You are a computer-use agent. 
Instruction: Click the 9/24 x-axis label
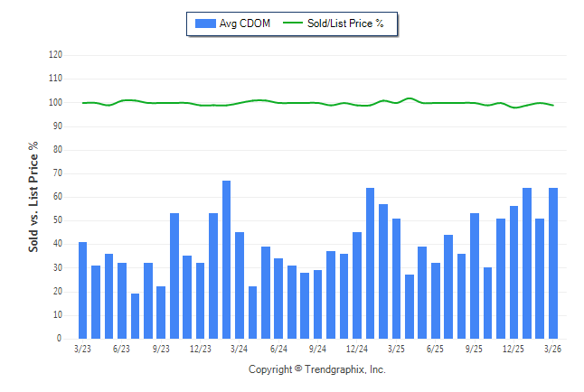tap(317, 348)
